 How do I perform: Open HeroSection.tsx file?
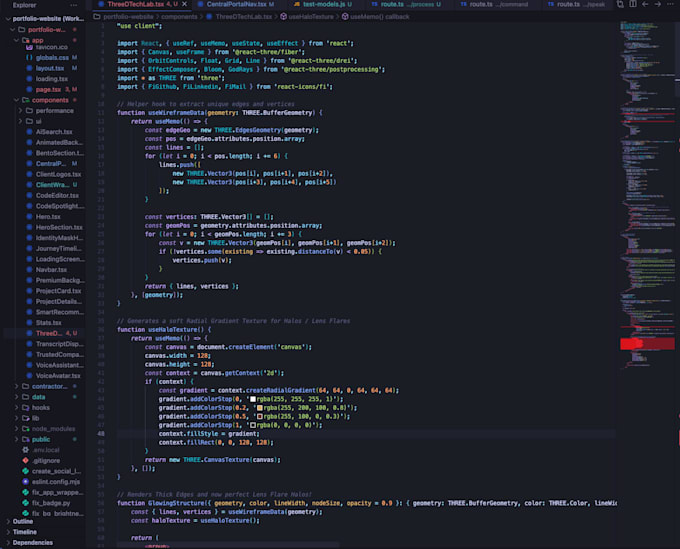(x=59, y=227)
